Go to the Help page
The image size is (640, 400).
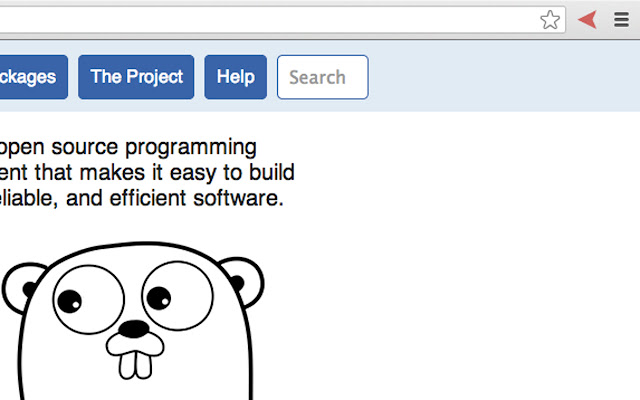[x=236, y=77]
